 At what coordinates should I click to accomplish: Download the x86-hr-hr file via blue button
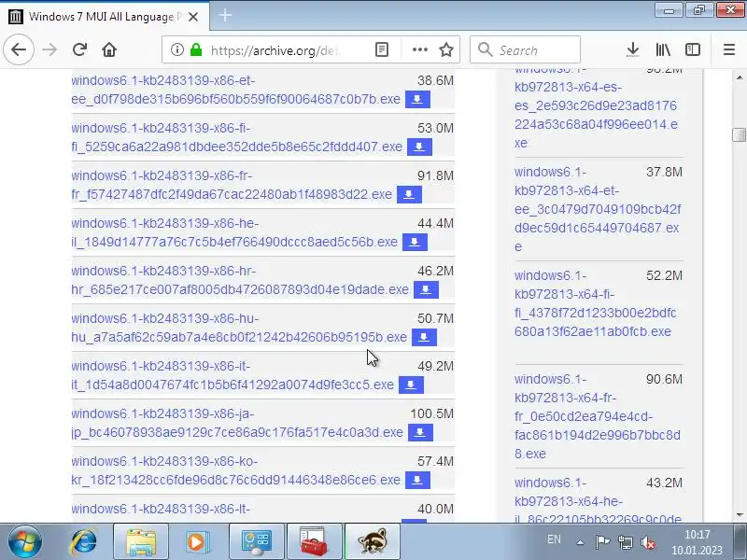tap(426, 289)
